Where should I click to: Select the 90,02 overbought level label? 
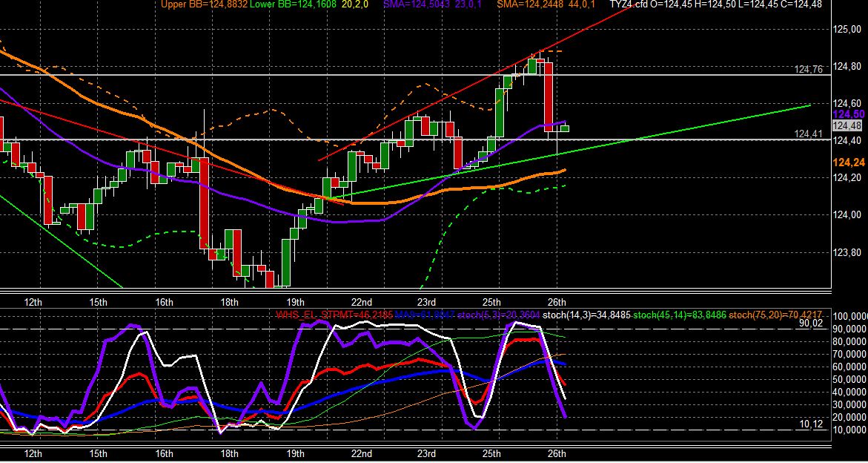tap(810, 323)
